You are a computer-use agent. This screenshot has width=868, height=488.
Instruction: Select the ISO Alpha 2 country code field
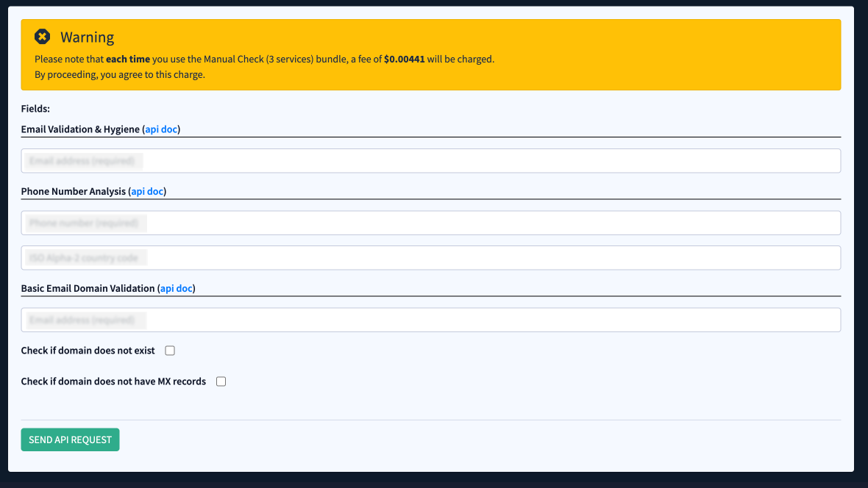(430, 258)
